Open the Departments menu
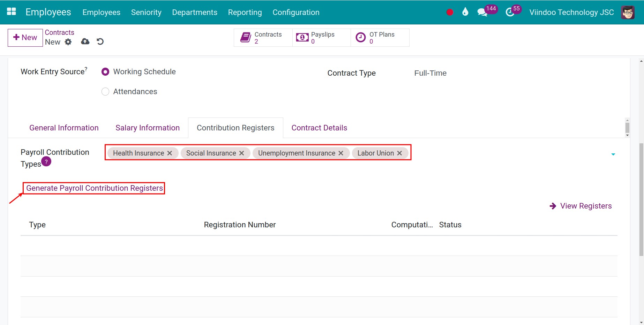Image resolution: width=644 pixels, height=325 pixels. (195, 12)
